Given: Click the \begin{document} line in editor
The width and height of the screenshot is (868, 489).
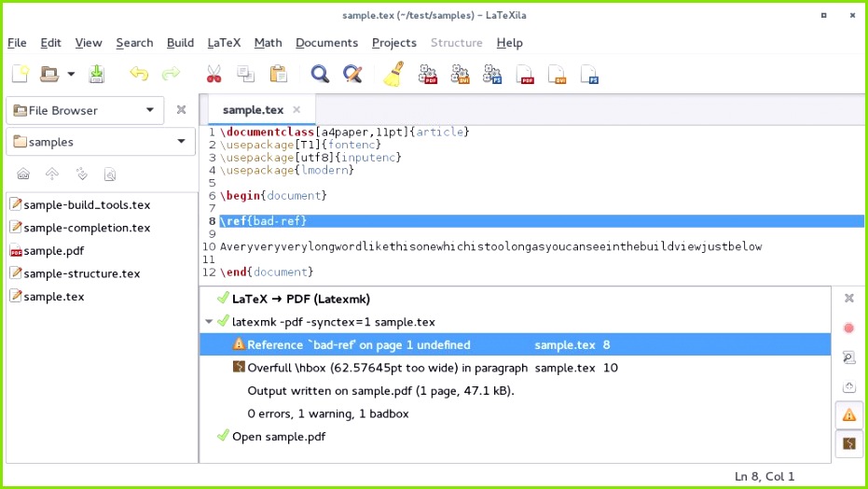Looking at the screenshot, I should pos(273,195).
